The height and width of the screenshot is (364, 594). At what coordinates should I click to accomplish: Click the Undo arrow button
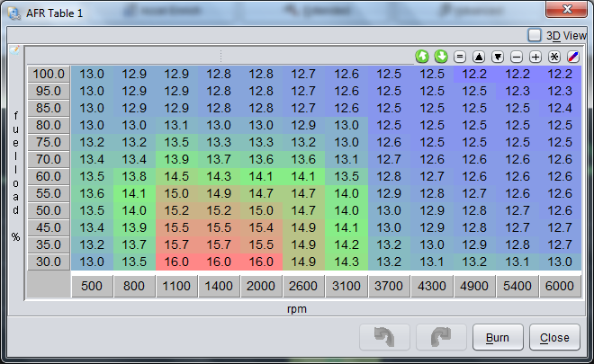pos(384,337)
